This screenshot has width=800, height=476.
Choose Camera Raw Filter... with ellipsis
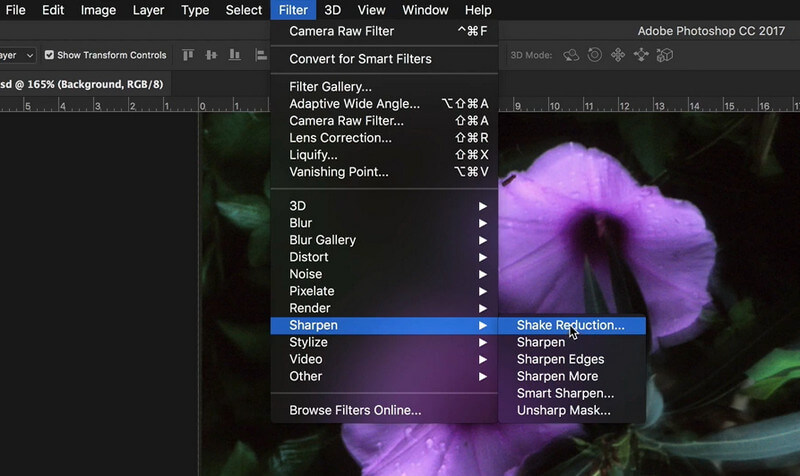pos(384,121)
